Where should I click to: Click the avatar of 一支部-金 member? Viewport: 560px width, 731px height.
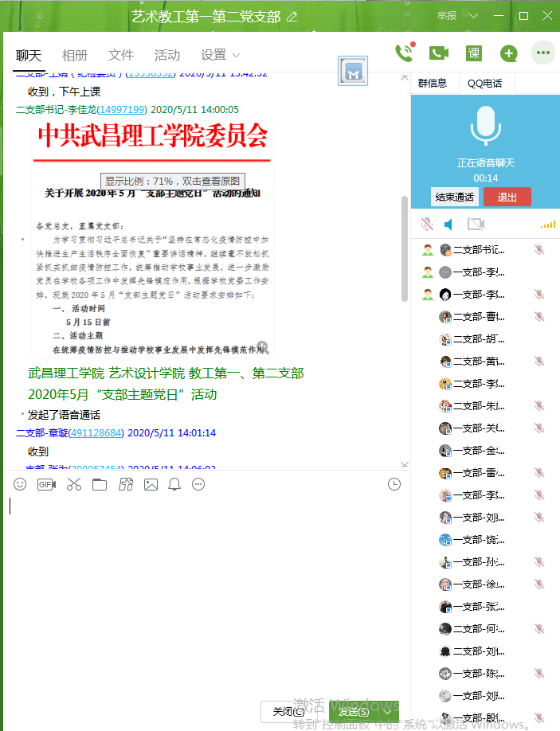(445, 451)
